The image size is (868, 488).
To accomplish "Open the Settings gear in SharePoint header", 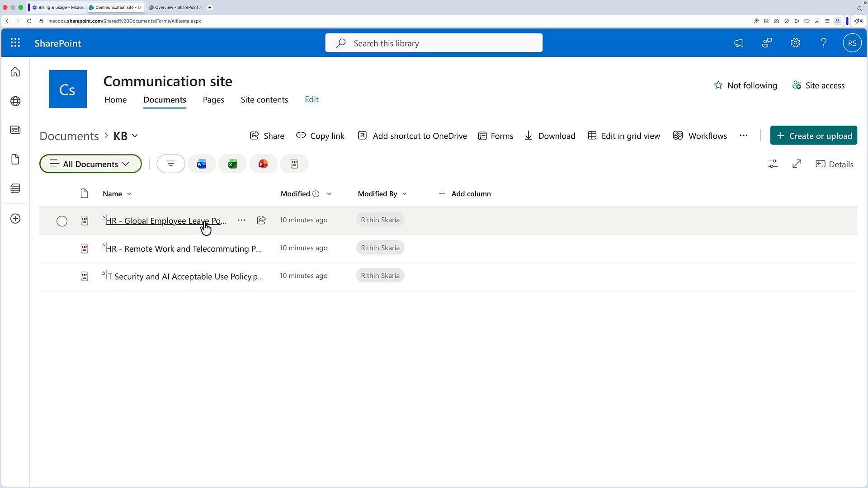I will pos(795,43).
